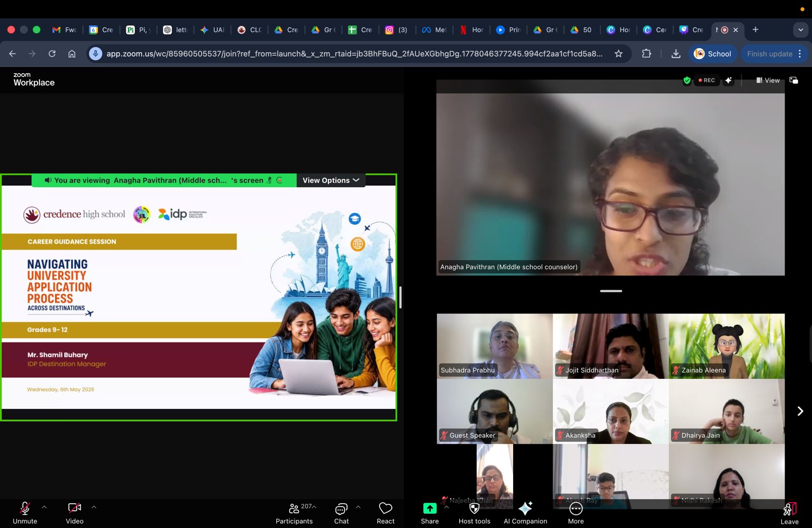Image resolution: width=812 pixels, height=528 pixels.
Task: Select Jojit Siddharthan's video tile
Action: point(611,346)
